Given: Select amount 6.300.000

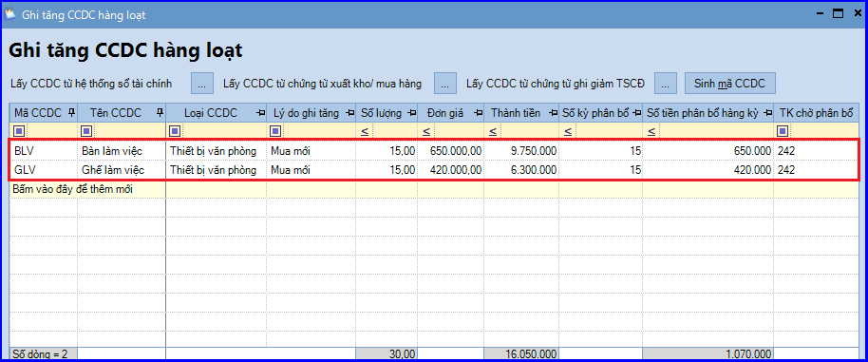Looking at the screenshot, I should click(x=521, y=170).
